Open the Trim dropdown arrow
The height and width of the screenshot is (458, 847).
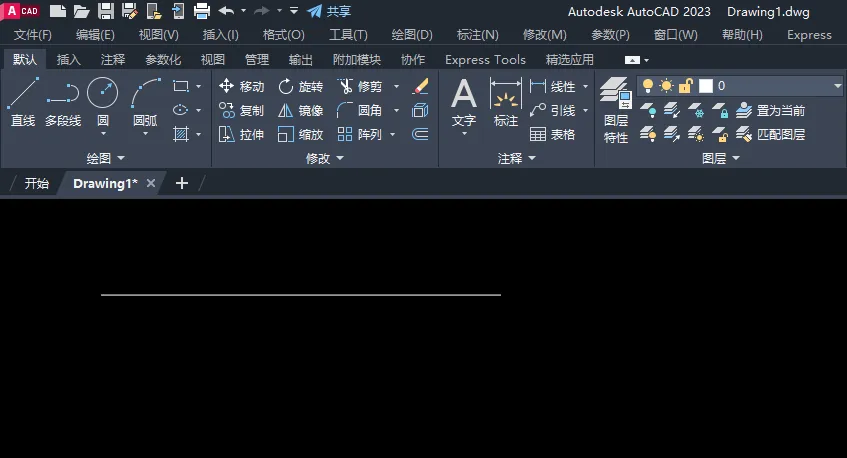[396, 86]
